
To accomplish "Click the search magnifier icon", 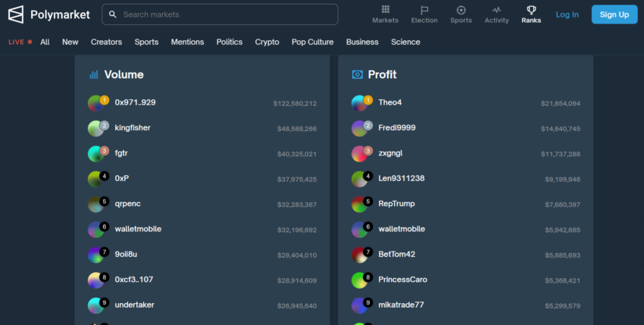I will click(113, 14).
